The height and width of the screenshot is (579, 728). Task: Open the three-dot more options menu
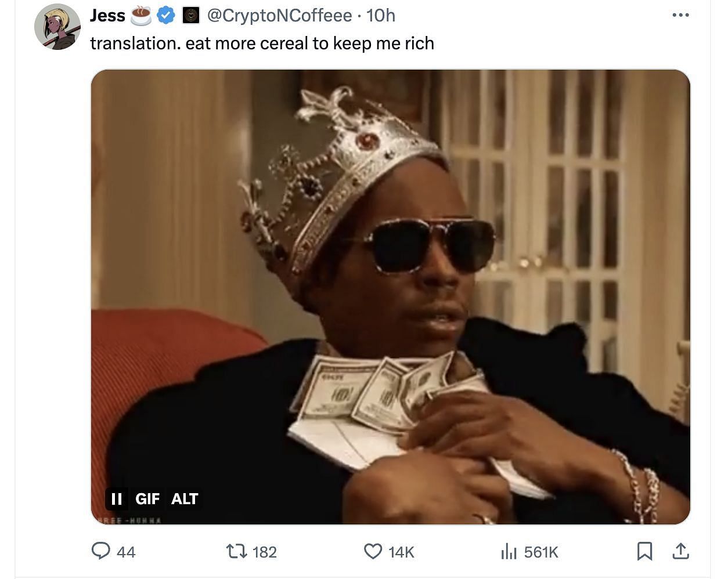[x=680, y=15]
